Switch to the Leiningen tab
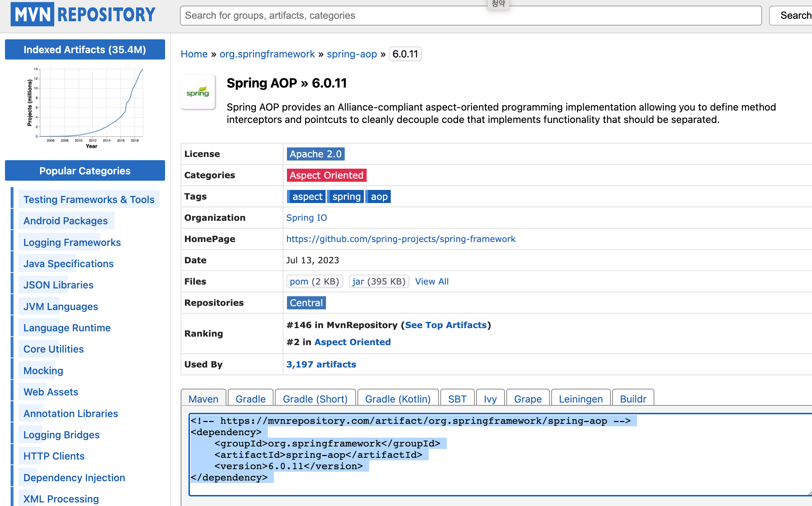The height and width of the screenshot is (506, 812). 580,399
